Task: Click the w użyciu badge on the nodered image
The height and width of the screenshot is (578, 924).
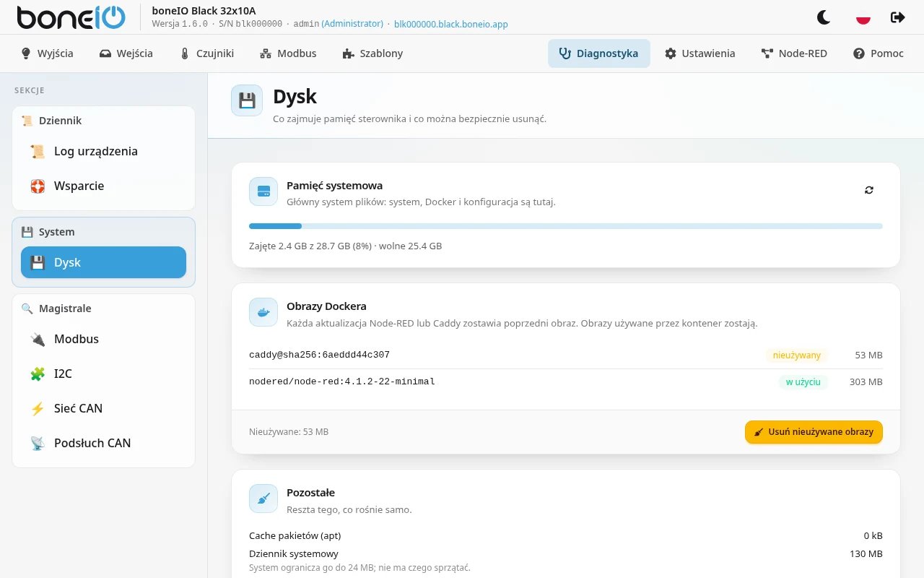Action: point(803,381)
